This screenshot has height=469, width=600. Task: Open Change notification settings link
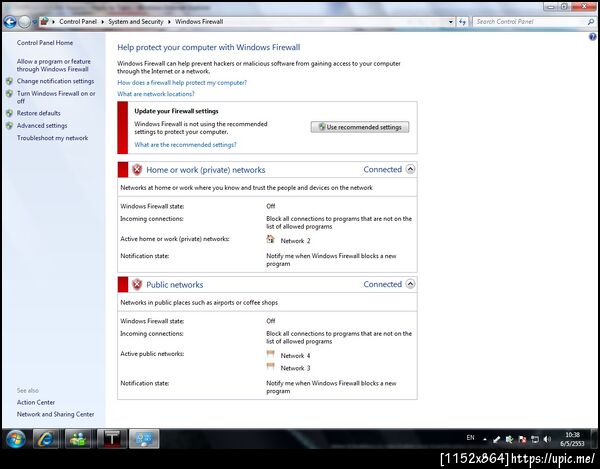55,81
